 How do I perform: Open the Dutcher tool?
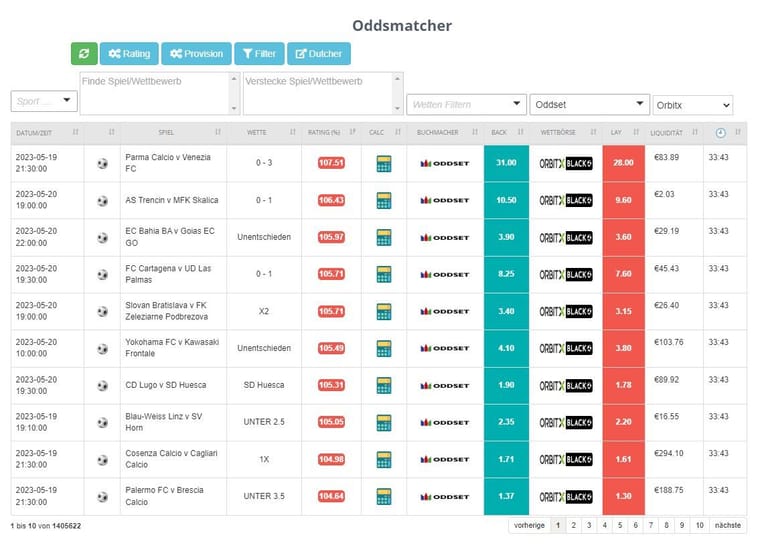319,53
